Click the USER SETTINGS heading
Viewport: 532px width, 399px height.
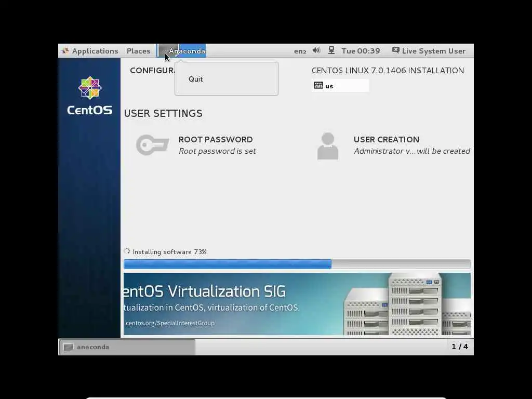pos(163,113)
